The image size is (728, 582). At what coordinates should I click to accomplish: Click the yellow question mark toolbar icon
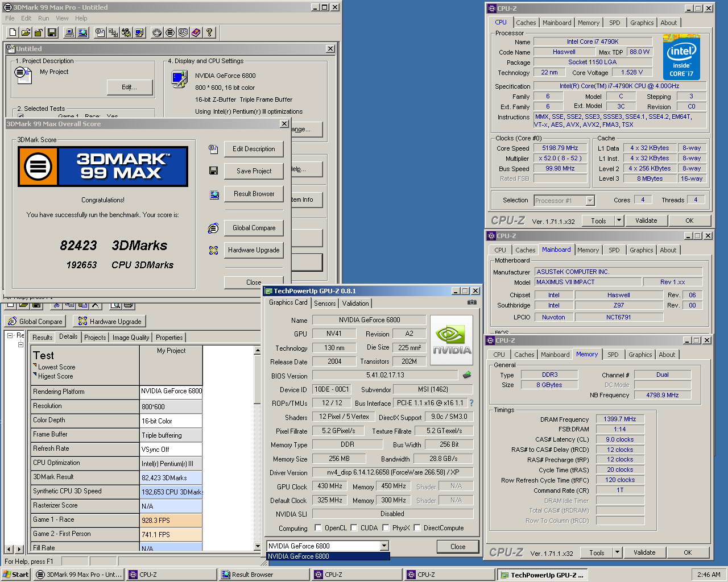pyautogui.click(x=209, y=32)
